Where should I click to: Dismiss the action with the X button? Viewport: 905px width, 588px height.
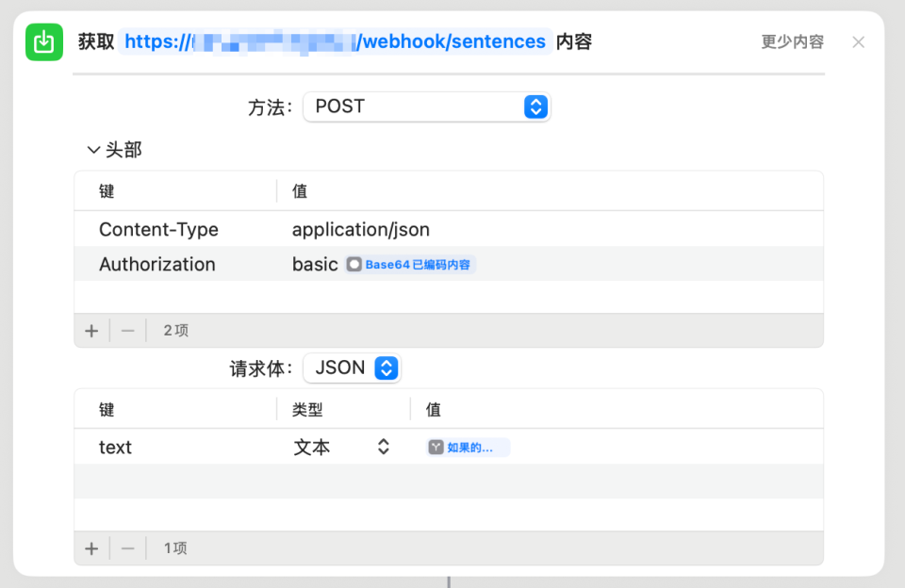(x=858, y=41)
